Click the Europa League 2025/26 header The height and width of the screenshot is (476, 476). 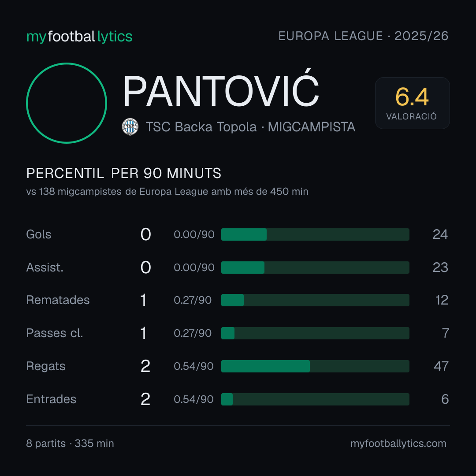point(363,36)
